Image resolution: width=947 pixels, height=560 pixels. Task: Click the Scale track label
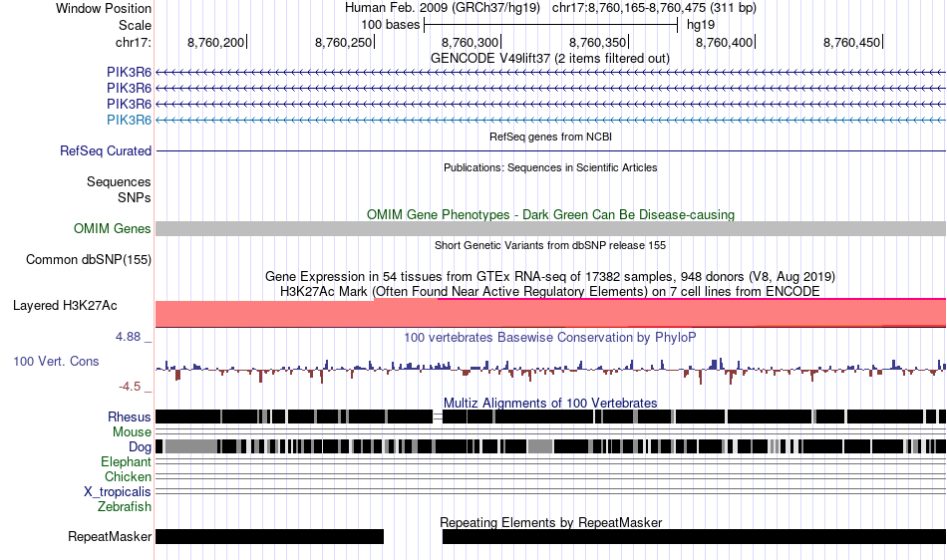coord(135,25)
